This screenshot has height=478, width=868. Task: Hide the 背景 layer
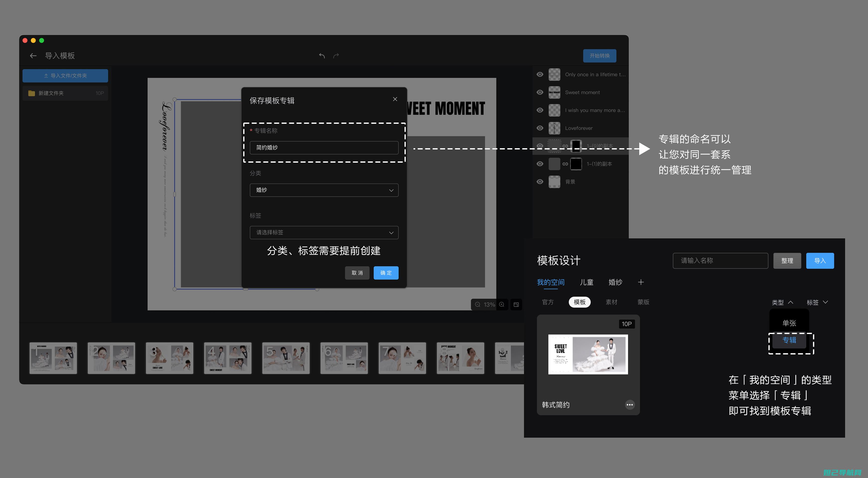(540, 182)
